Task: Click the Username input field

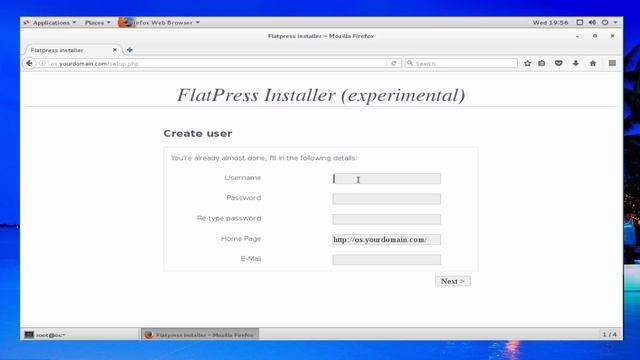Action: tap(387, 178)
